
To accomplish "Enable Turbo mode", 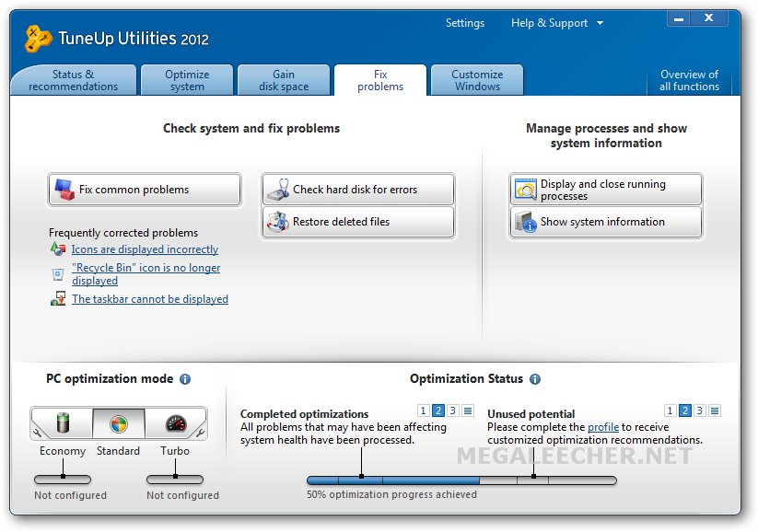I will click(175, 423).
